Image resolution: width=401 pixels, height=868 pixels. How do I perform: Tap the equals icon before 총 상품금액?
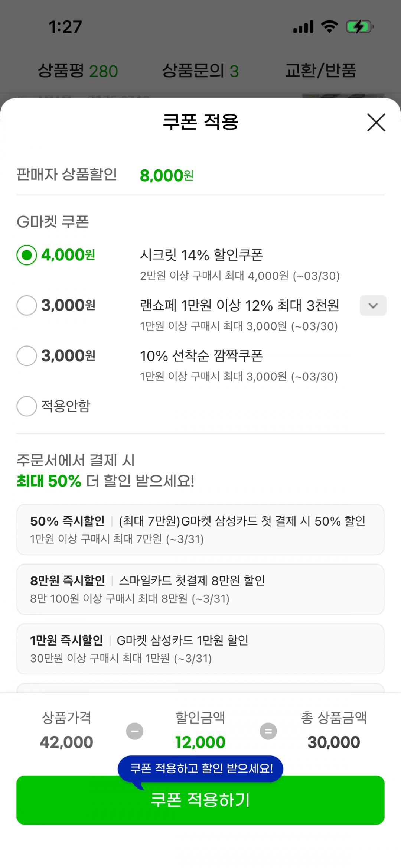(268, 731)
